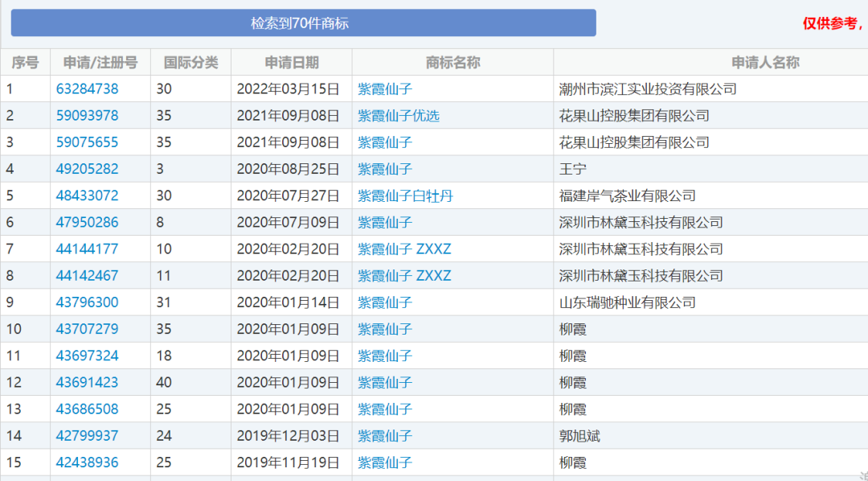The height and width of the screenshot is (481, 868).
Task: Click 紫霞仙子 ZXXZ in row 8
Action: pyautogui.click(x=404, y=275)
